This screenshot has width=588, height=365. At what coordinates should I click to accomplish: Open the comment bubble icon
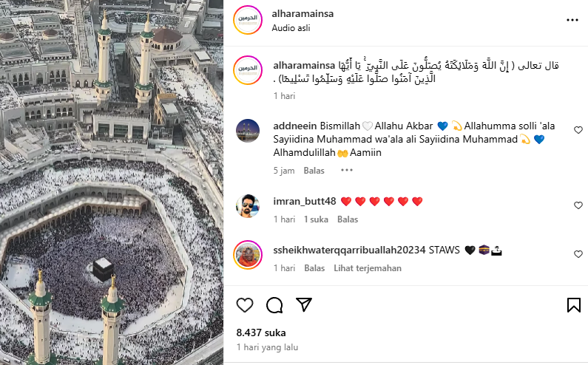tap(274, 305)
